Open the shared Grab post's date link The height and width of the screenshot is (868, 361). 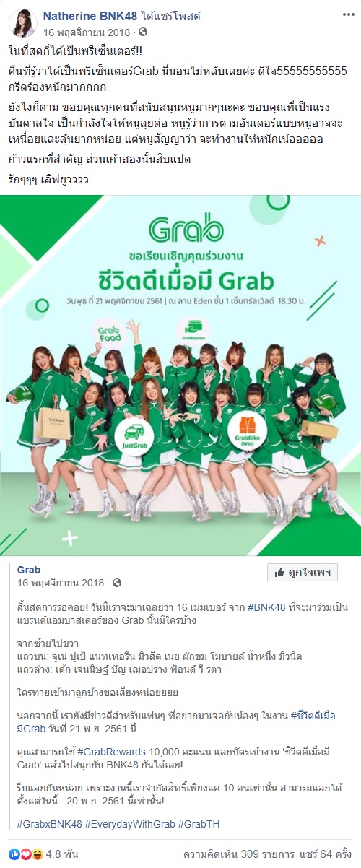[x=61, y=583]
